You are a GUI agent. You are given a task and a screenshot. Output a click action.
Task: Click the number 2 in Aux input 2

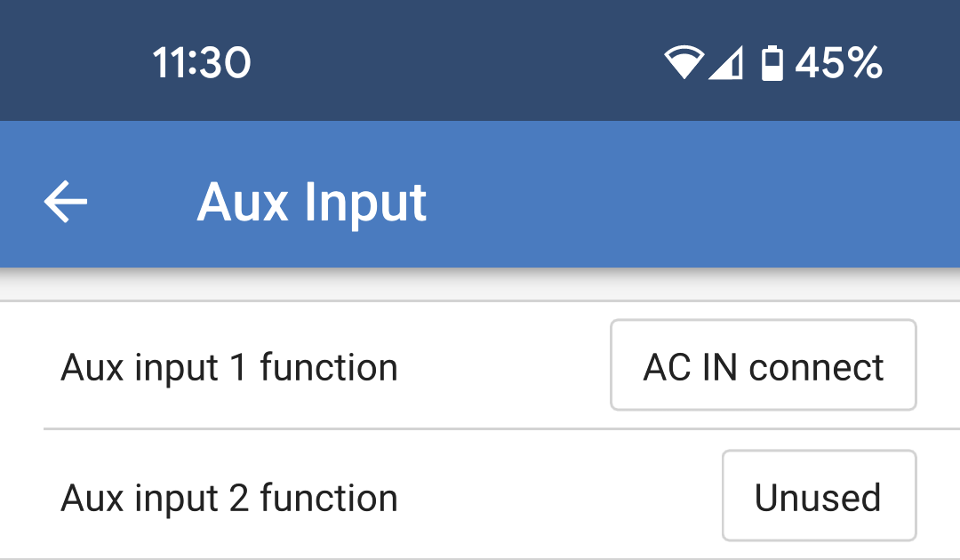pyautogui.click(x=238, y=498)
